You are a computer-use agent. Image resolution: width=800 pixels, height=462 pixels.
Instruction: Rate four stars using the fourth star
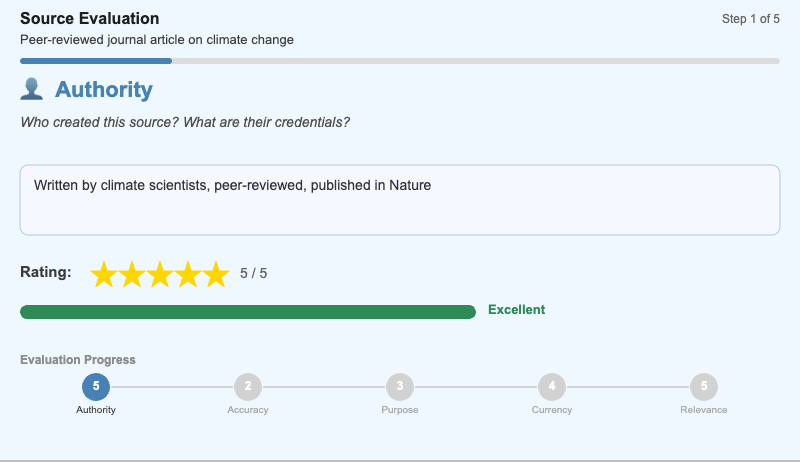click(x=188, y=274)
